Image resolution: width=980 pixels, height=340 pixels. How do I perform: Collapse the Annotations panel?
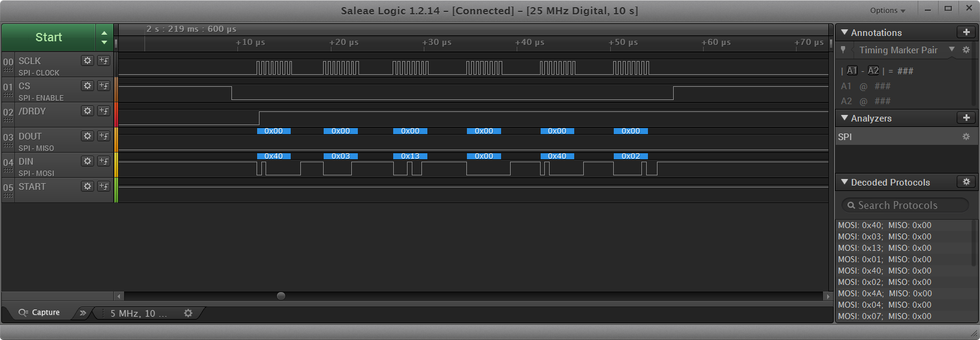click(x=845, y=32)
